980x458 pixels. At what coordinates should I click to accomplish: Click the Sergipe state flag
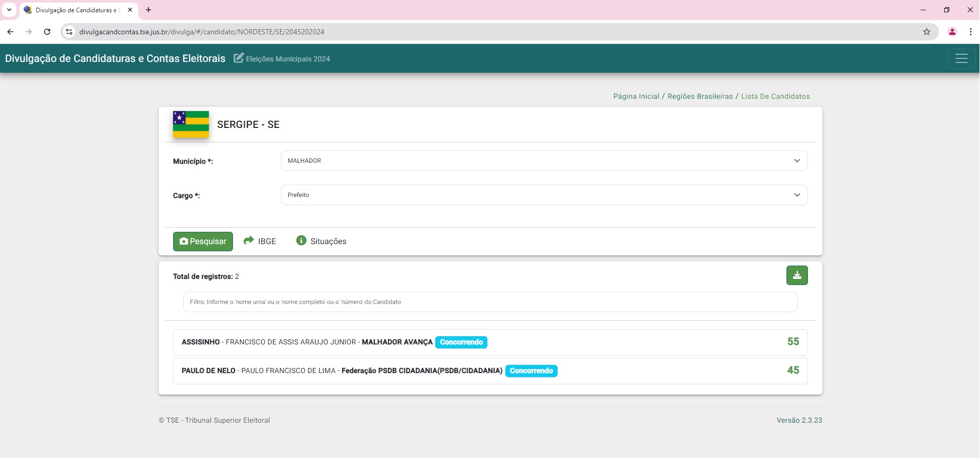click(x=191, y=124)
